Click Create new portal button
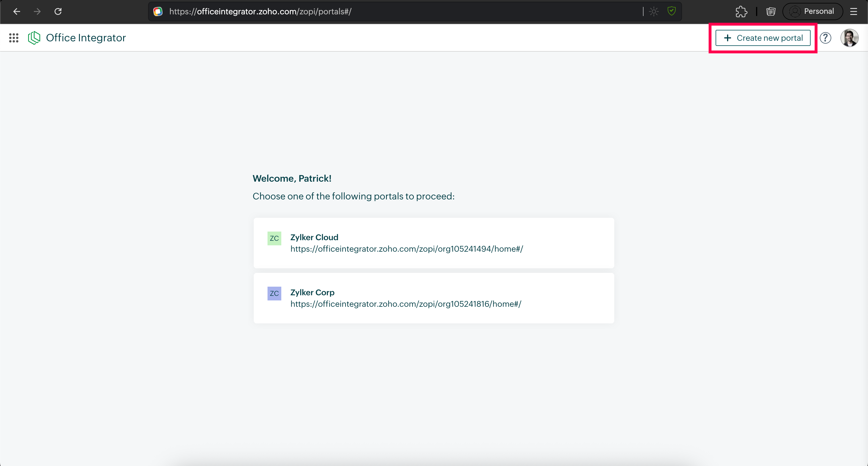Viewport: 868px width, 466px height. pos(763,38)
